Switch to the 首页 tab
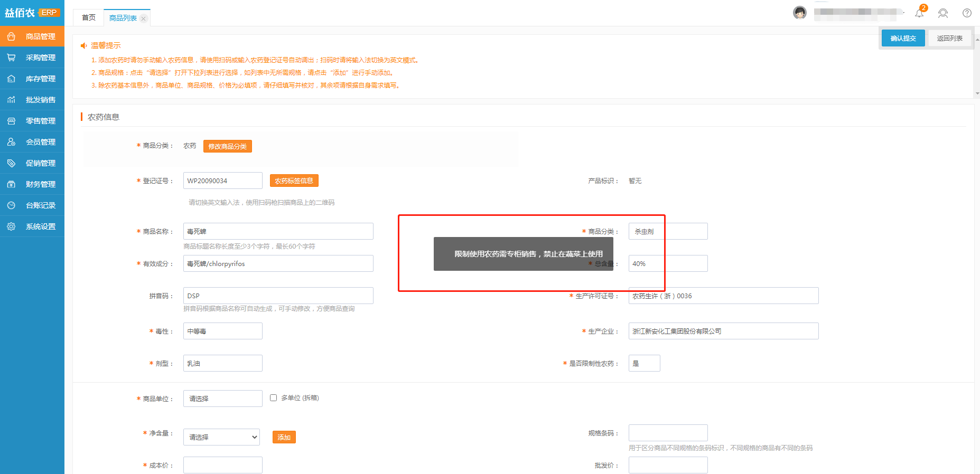The image size is (980, 474). (89, 18)
